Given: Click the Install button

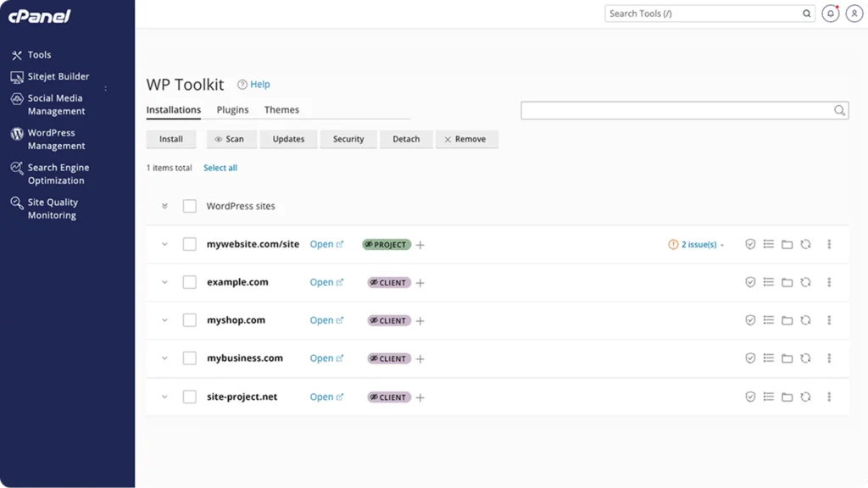Looking at the screenshot, I should [x=171, y=139].
